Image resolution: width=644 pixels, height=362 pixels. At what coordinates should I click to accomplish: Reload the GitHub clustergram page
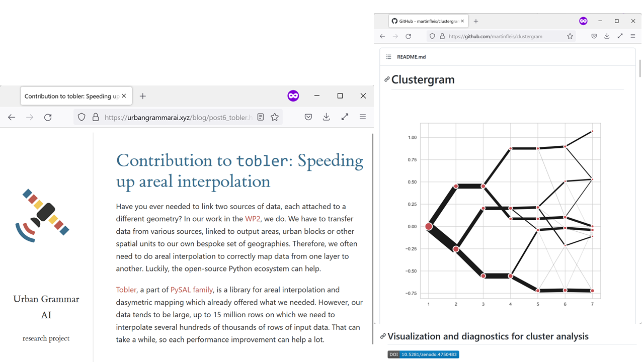click(x=409, y=36)
